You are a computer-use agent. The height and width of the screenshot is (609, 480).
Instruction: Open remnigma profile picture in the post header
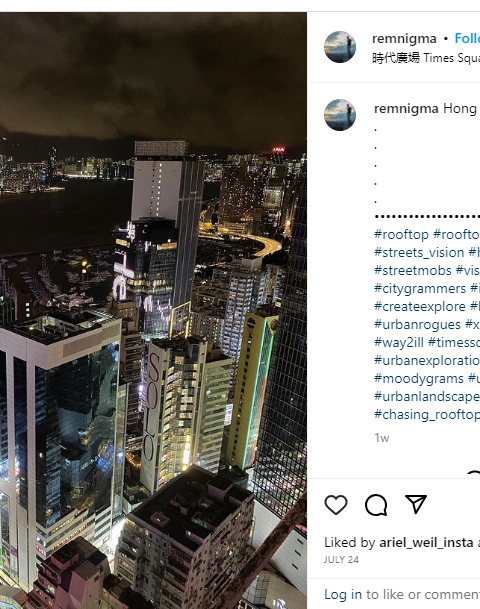pyautogui.click(x=340, y=47)
